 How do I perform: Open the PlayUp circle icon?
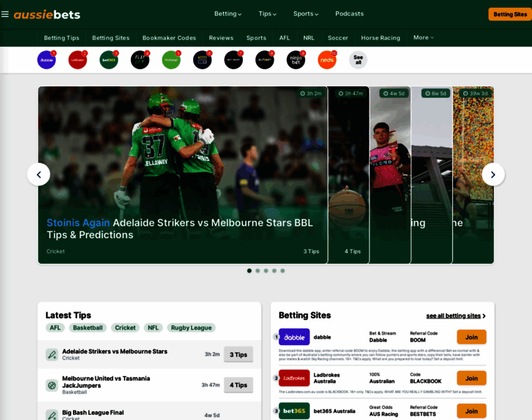click(x=140, y=60)
